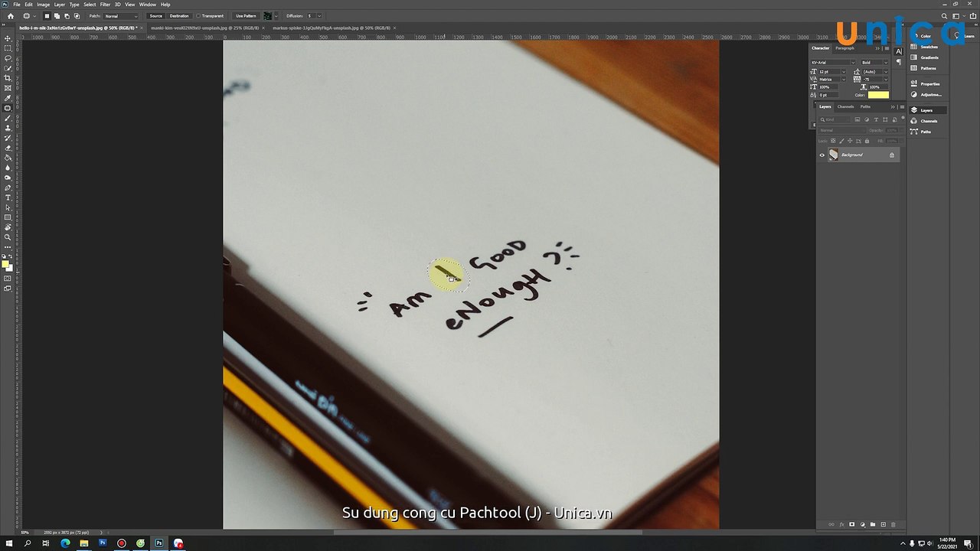Select the Lasso tool
Viewport: 980px width, 551px height.
(8, 58)
